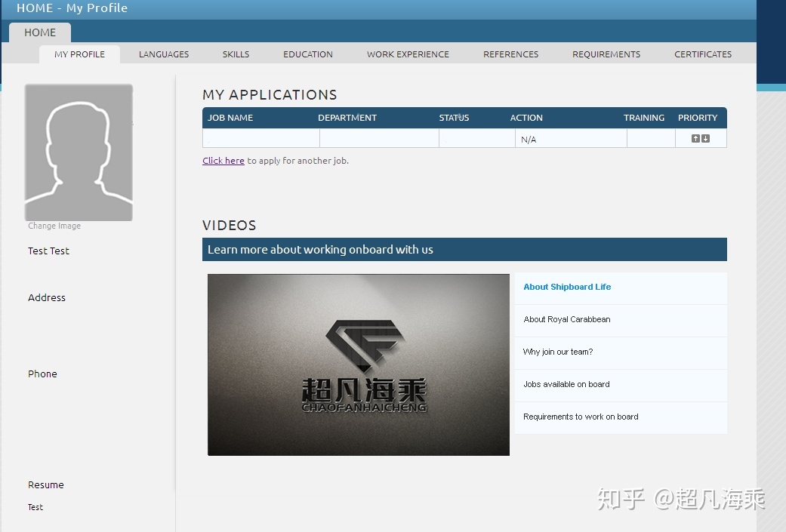This screenshot has width=786, height=532.
Task: Click the VIDEOS heading
Action: pyautogui.click(x=229, y=226)
